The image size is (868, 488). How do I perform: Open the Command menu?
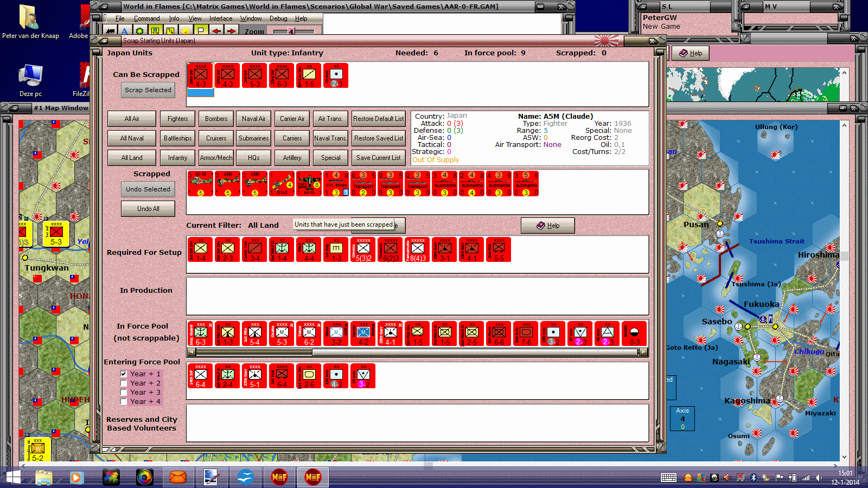146,18
